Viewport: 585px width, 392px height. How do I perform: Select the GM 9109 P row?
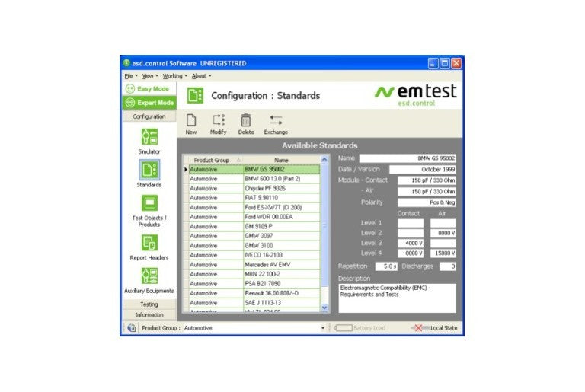254,226
